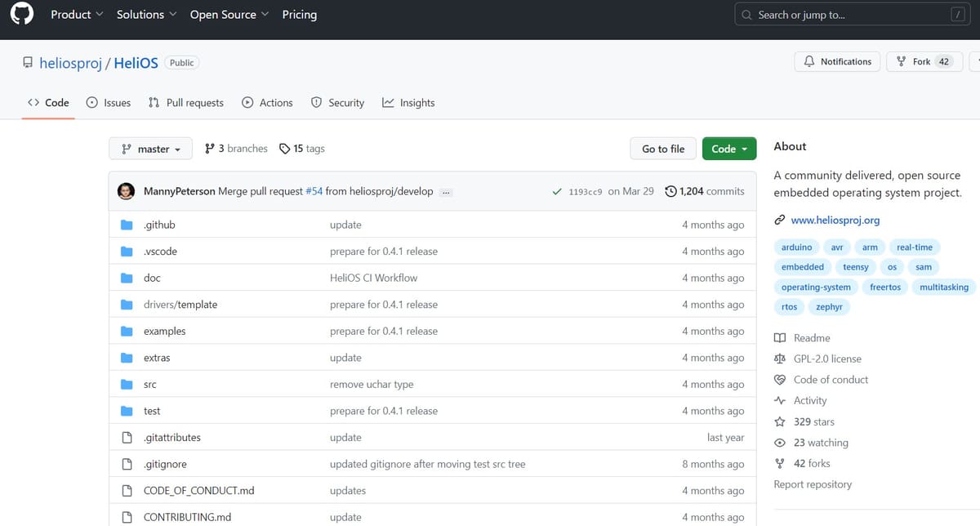Click the Go to file button

pos(663,149)
